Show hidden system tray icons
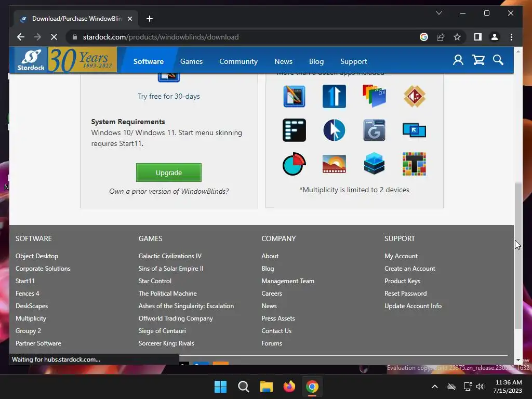 point(435,387)
